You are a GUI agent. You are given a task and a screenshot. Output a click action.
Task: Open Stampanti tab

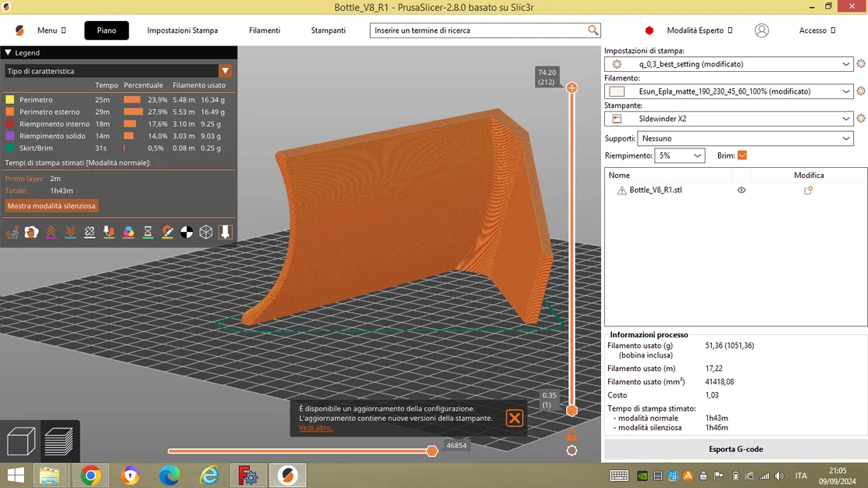pos(329,30)
